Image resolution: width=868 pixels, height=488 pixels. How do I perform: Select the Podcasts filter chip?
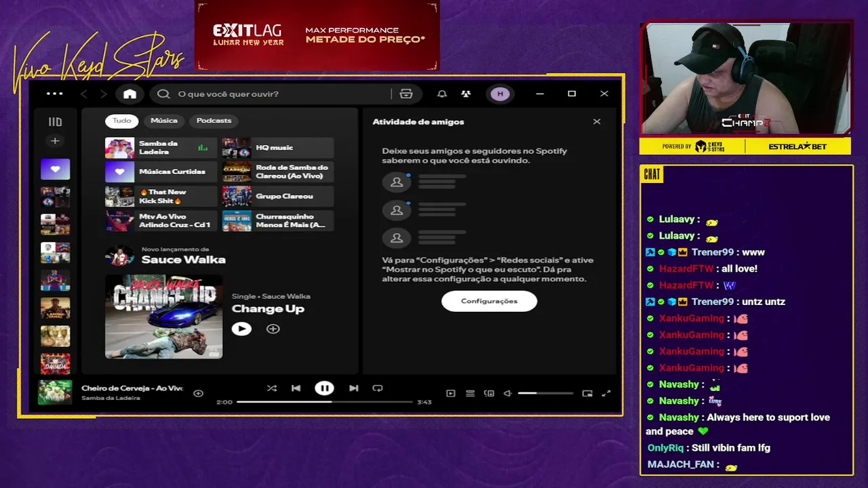coord(214,121)
